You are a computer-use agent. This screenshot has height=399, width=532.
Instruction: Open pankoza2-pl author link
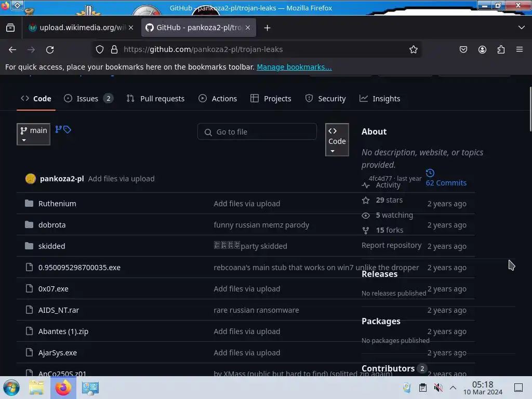(62, 179)
